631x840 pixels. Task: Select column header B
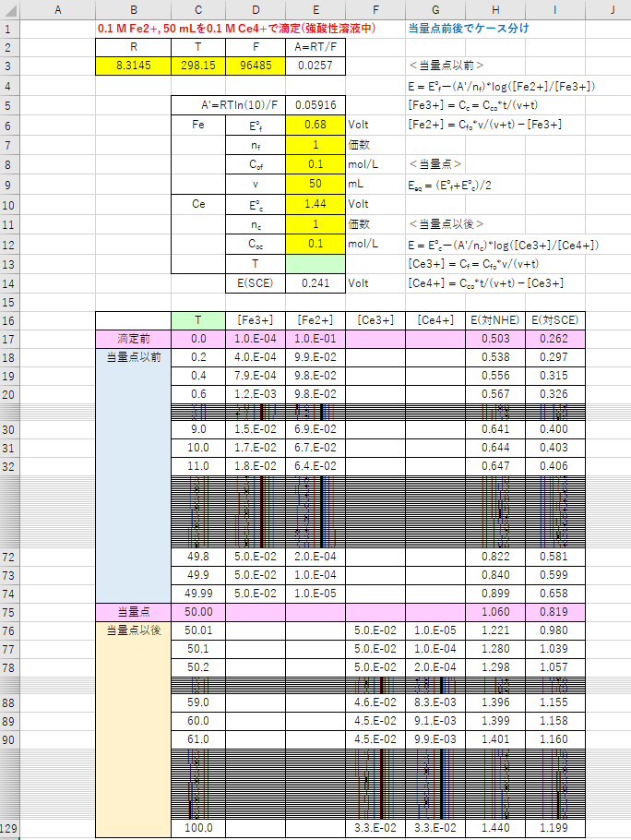click(x=133, y=9)
